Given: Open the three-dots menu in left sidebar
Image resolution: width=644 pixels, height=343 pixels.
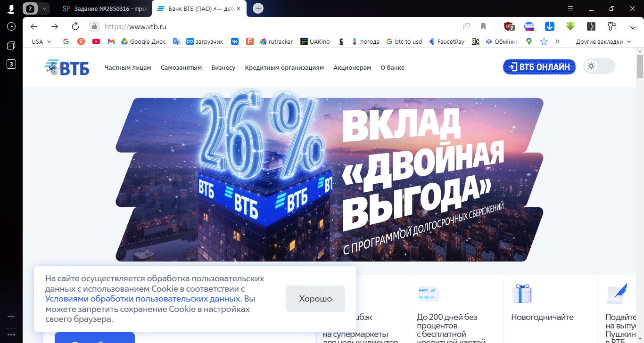Looking at the screenshot, I should tap(11, 334).
